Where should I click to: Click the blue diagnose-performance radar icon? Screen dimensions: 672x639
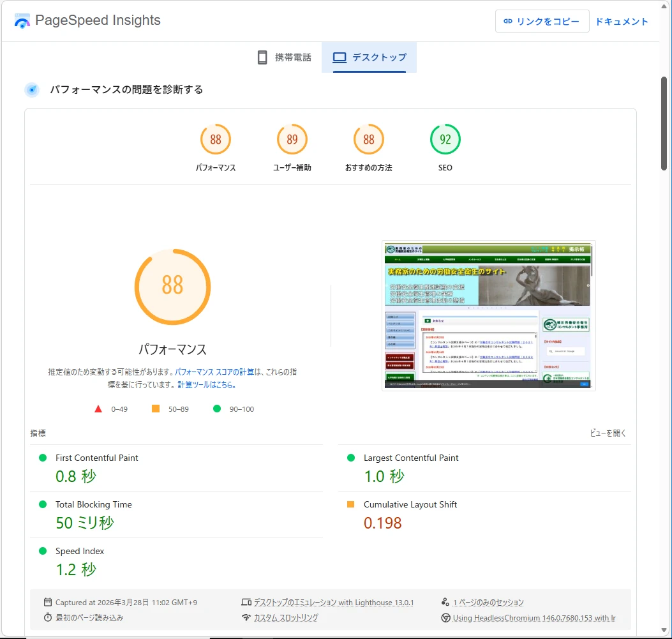pyautogui.click(x=32, y=89)
